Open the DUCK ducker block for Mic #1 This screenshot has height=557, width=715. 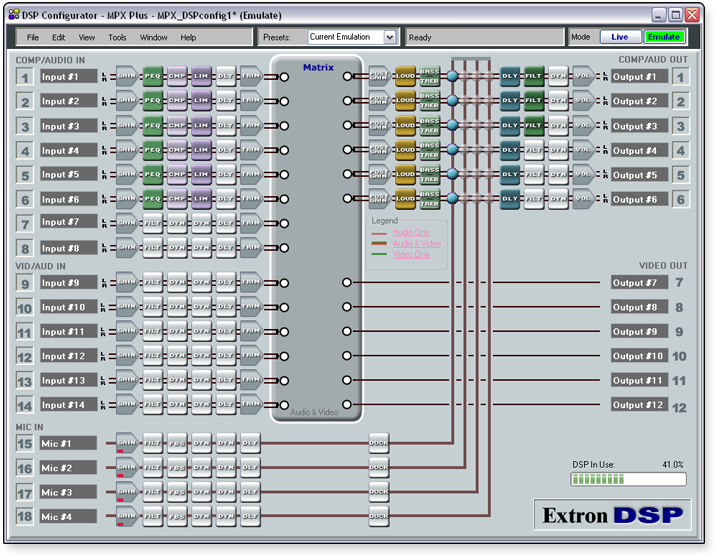379,443
